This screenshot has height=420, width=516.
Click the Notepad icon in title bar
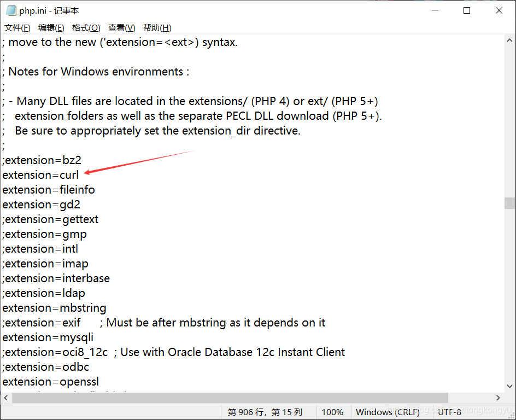[11, 10]
